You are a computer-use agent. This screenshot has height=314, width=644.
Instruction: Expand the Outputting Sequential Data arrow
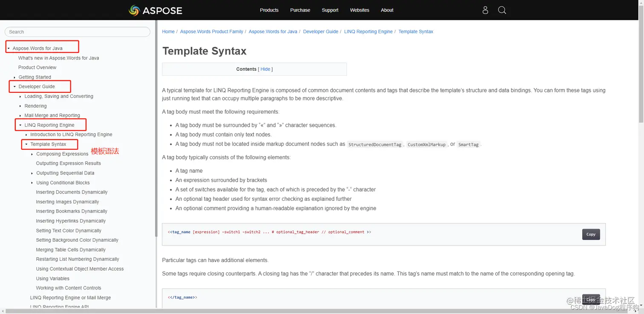tap(32, 173)
